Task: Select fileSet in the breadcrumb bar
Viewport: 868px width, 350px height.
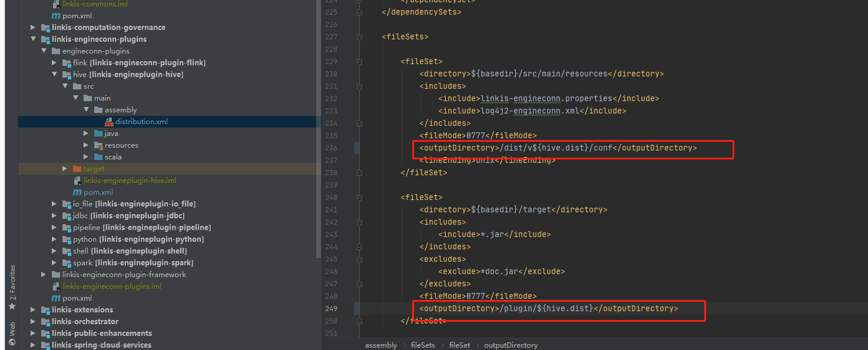Action: [459, 345]
